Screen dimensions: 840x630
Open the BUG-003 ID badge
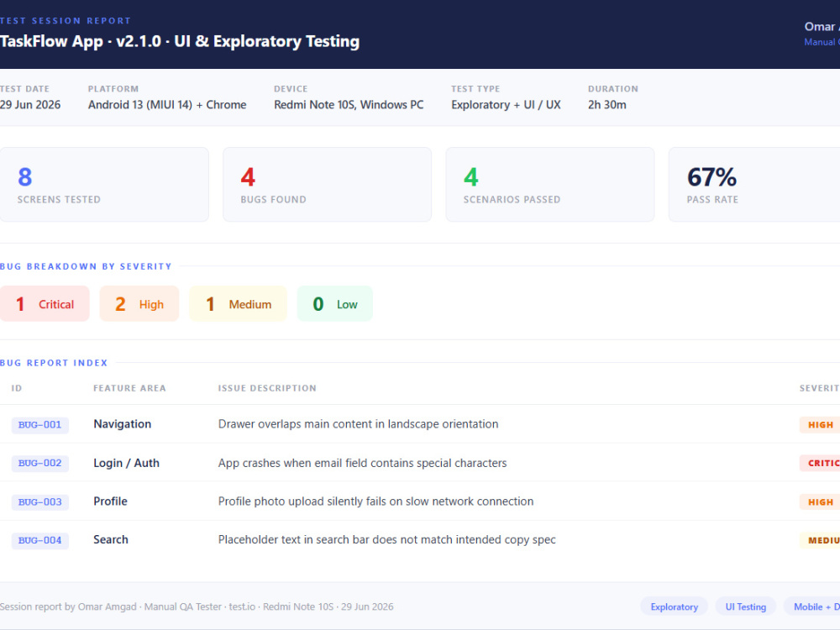(x=39, y=502)
